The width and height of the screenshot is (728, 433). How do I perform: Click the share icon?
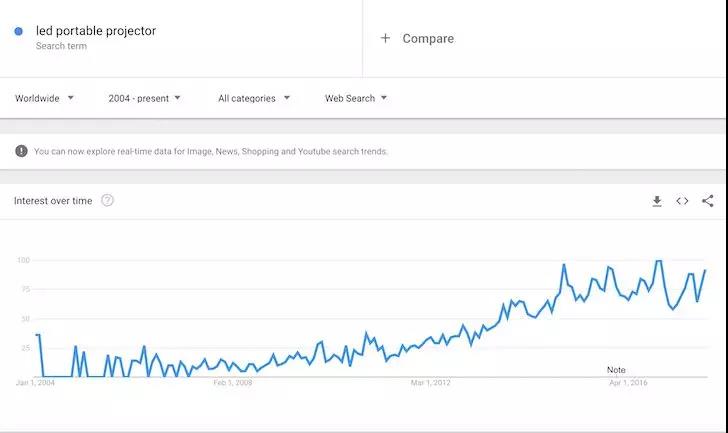(708, 201)
